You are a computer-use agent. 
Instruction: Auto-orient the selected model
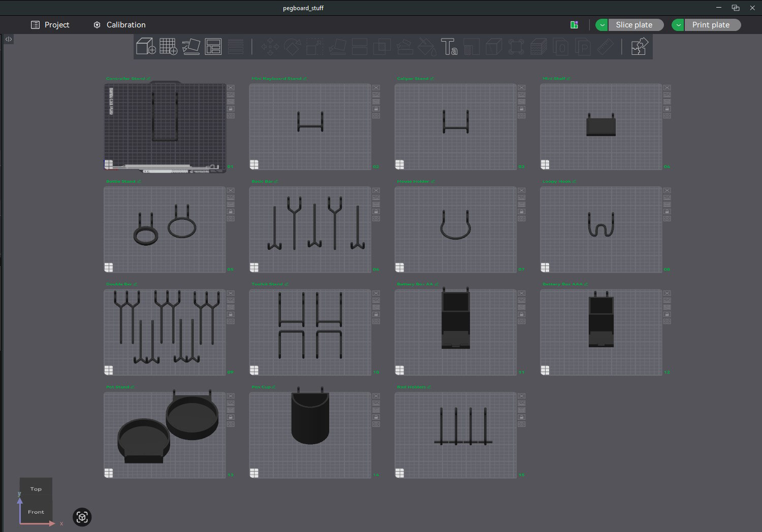pos(192,47)
